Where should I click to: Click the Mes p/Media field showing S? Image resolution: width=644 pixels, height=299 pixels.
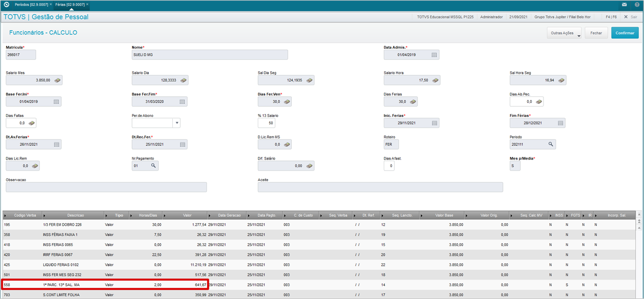[515, 166]
